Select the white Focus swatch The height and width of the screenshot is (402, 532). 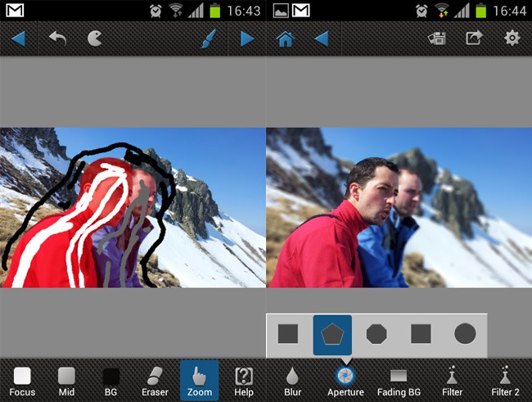click(22, 381)
